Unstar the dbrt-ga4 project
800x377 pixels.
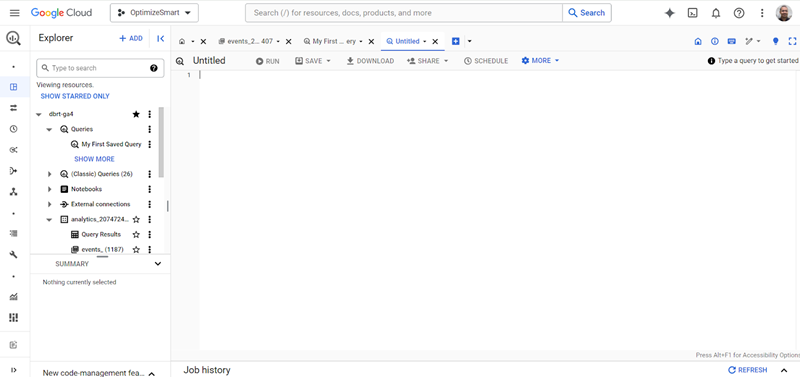pyautogui.click(x=136, y=114)
